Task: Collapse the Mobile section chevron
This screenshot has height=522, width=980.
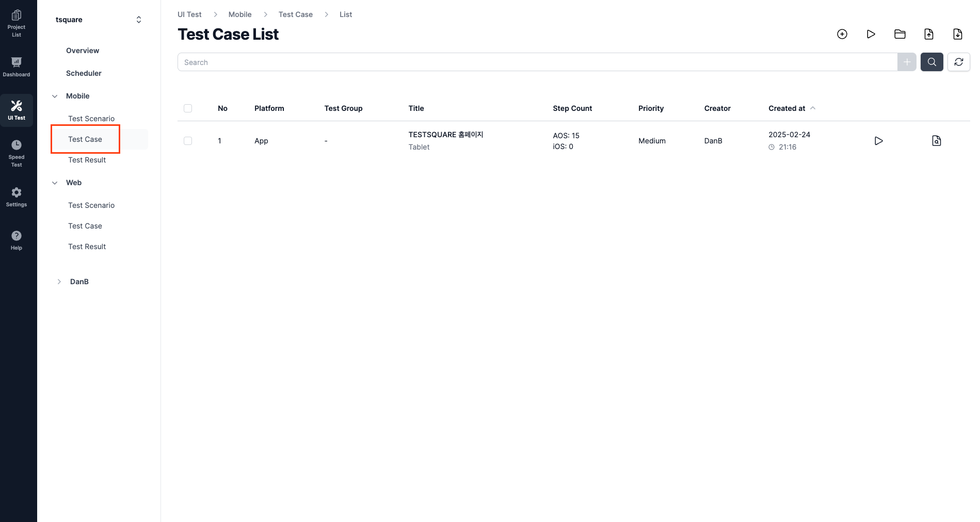Action: [55, 96]
